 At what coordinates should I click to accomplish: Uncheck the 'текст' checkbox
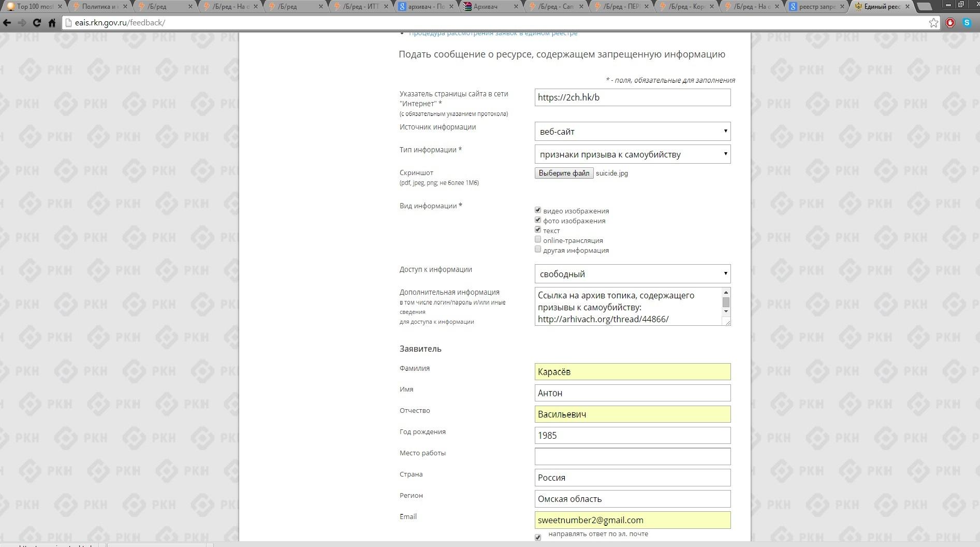(x=538, y=230)
